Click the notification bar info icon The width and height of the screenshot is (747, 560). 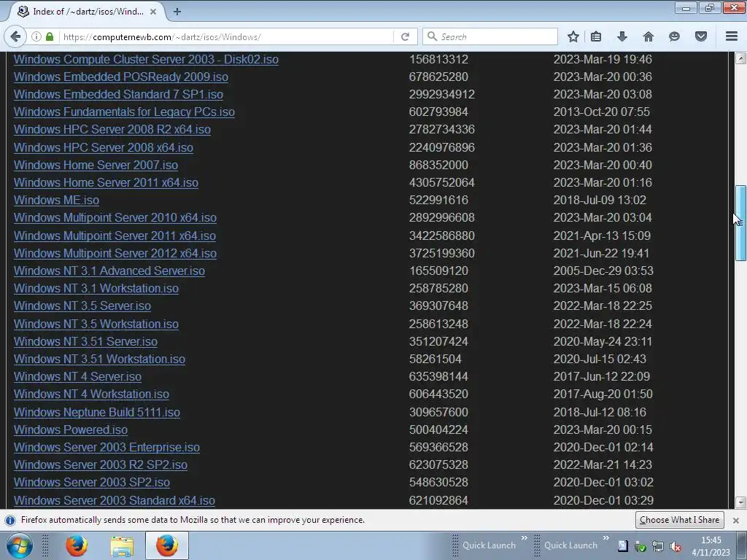point(10,520)
